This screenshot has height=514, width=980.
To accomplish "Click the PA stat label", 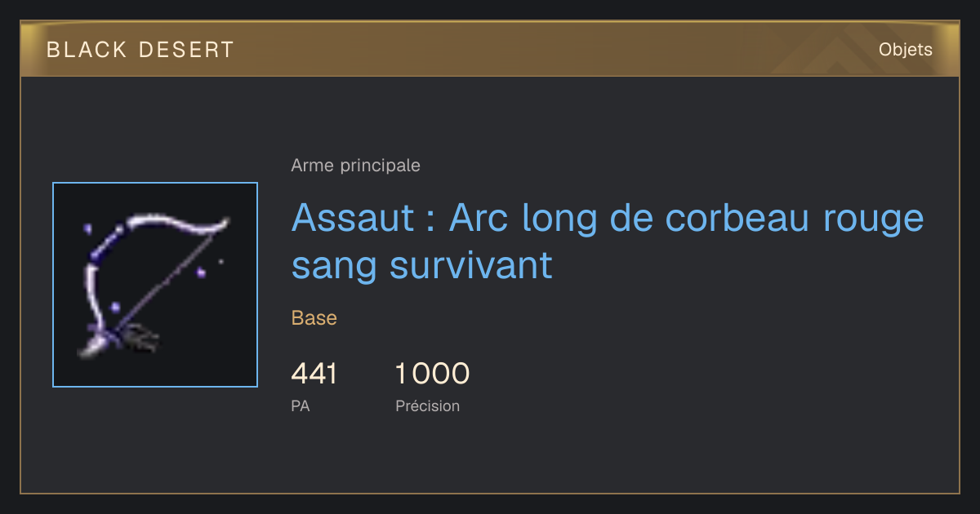I will 301,405.
